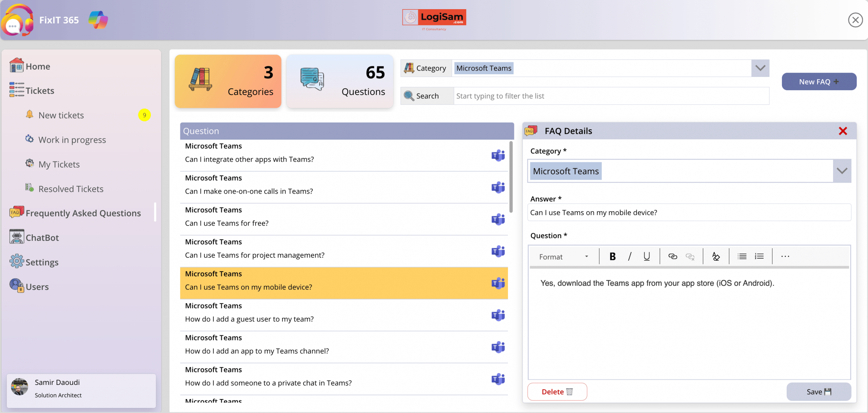Click Teams icon on 'Teams for free' row
868x413 pixels.
(x=498, y=219)
